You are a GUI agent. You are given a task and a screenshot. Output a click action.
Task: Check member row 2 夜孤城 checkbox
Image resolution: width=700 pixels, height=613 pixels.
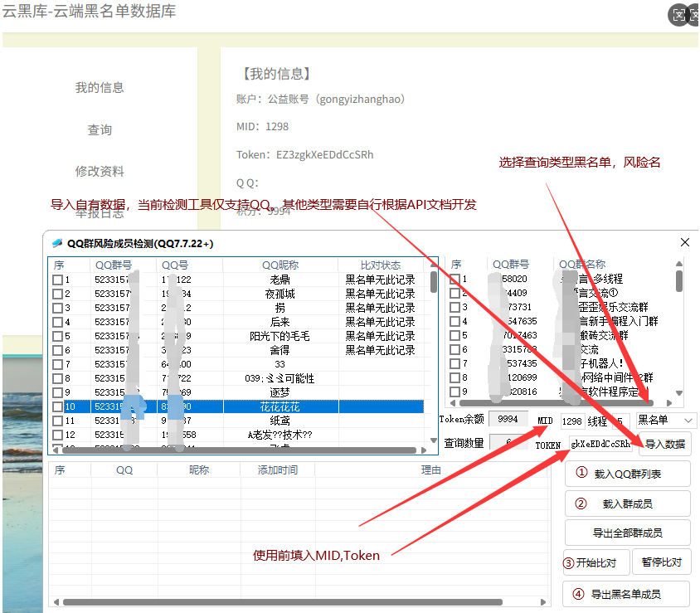click(57, 294)
